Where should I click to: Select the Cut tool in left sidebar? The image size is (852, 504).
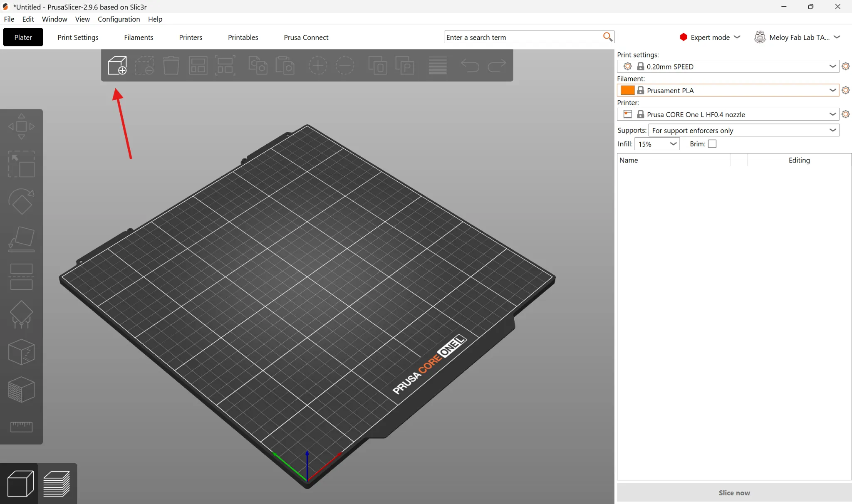tap(21, 277)
